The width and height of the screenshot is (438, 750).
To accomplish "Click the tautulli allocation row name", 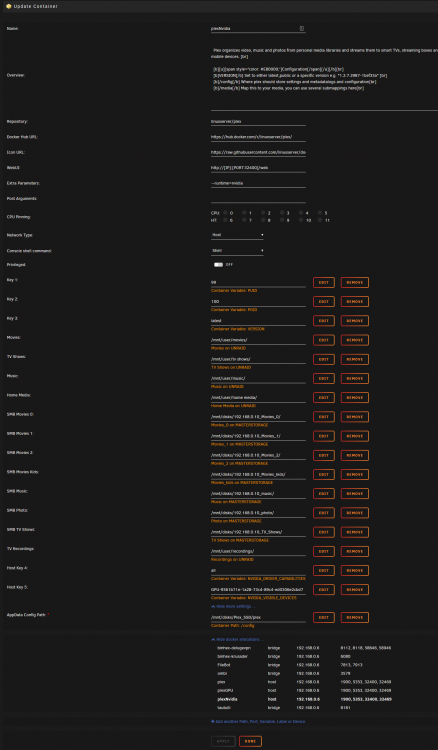I will 224,707.
